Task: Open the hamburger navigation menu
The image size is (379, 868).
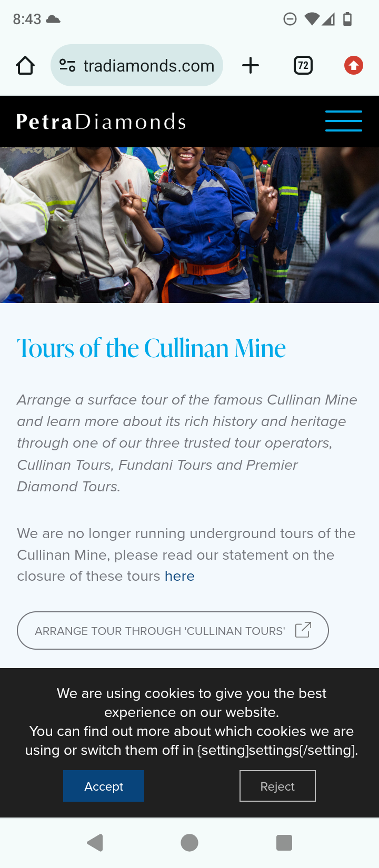Action: 343,121
